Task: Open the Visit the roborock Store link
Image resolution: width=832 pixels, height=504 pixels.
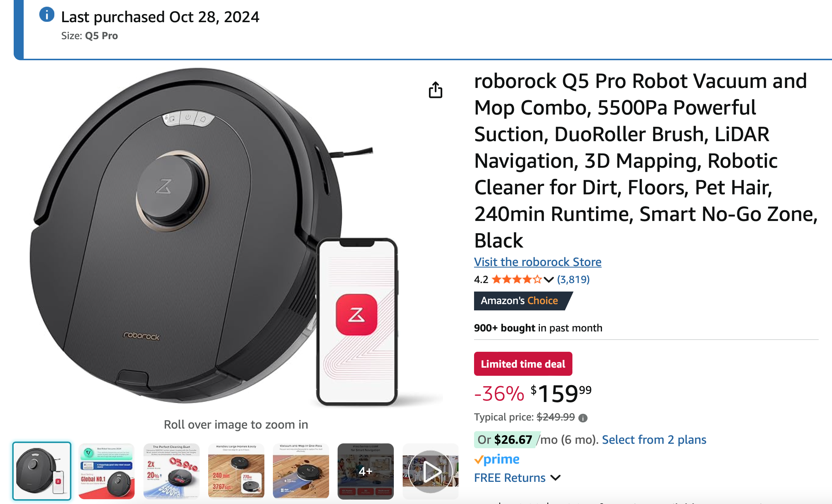Action: point(537,262)
